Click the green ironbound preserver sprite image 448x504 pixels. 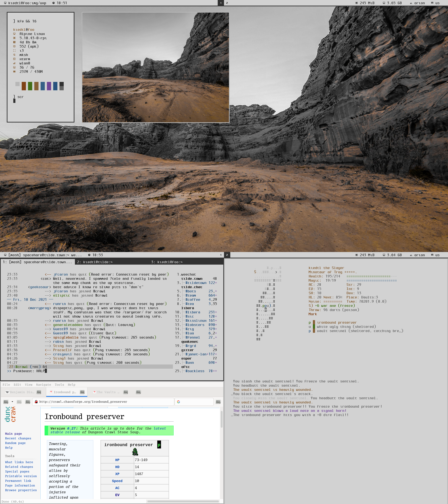pos(135,451)
